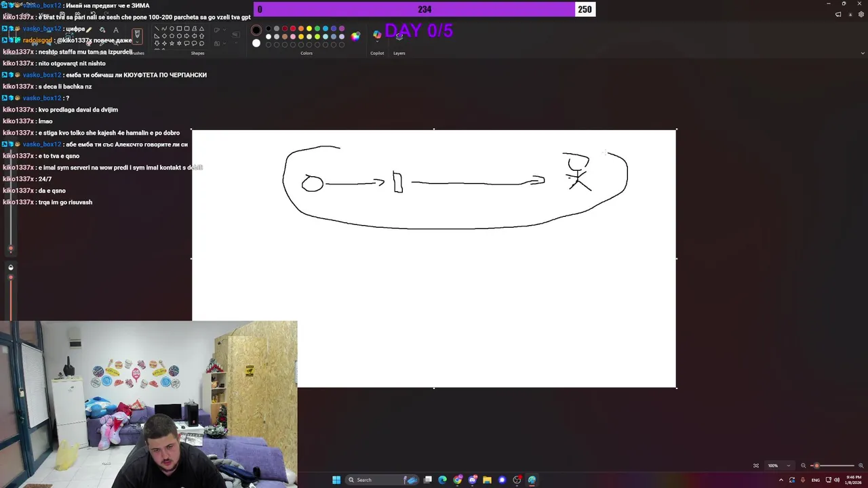Pick the Triangle shape

coord(201,28)
